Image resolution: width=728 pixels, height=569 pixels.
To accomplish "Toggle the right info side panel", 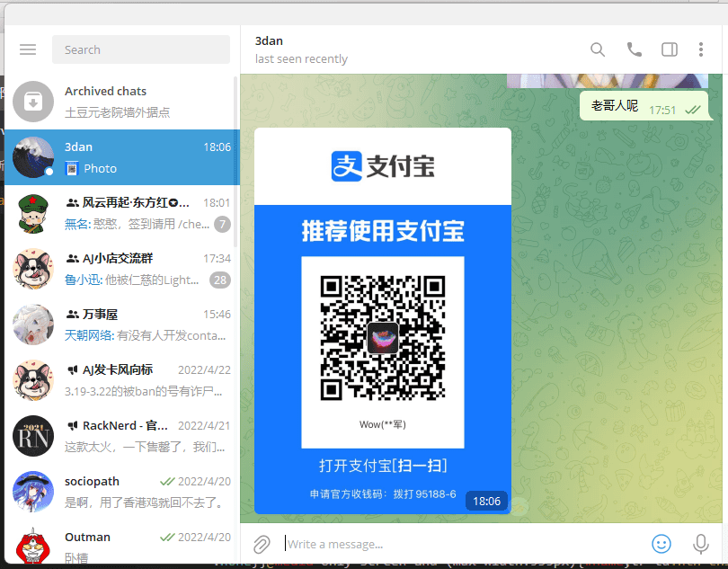I will 670,50.
